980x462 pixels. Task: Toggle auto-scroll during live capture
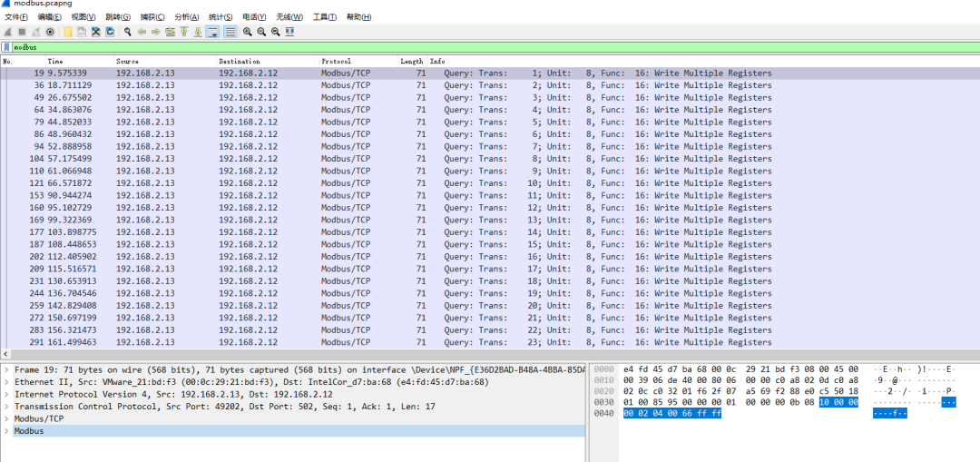212,32
